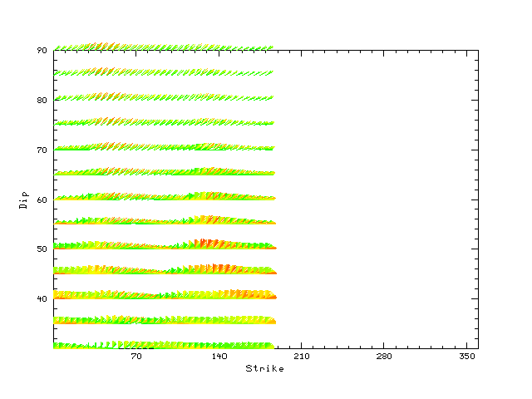
Task: Click the y-axis label '50'
Action: click(x=42, y=249)
